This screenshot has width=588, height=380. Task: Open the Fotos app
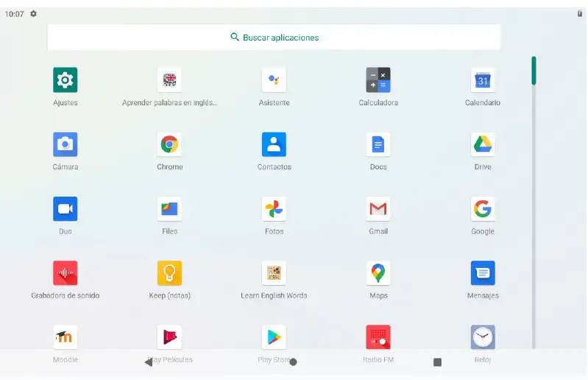click(x=274, y=209)
